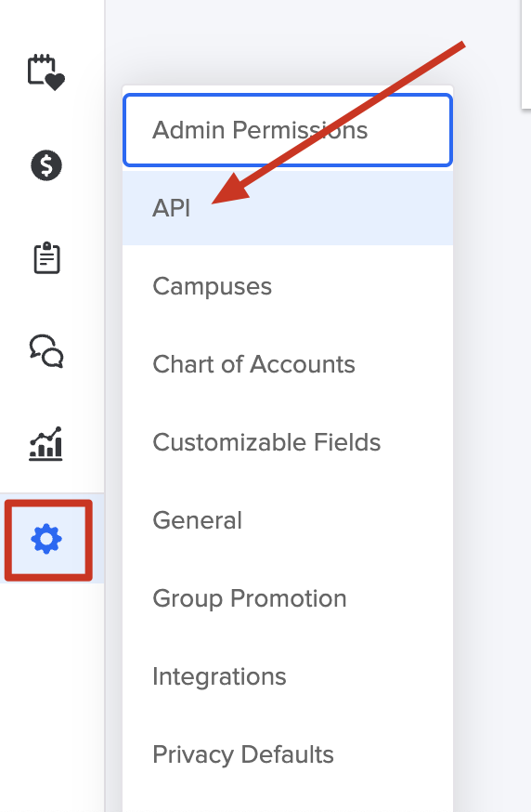Image resolution: width=531 pixels, height=812 pixels.
Task: Choose the General settings item
Action: pyautogui.click(x=288, y=520)
